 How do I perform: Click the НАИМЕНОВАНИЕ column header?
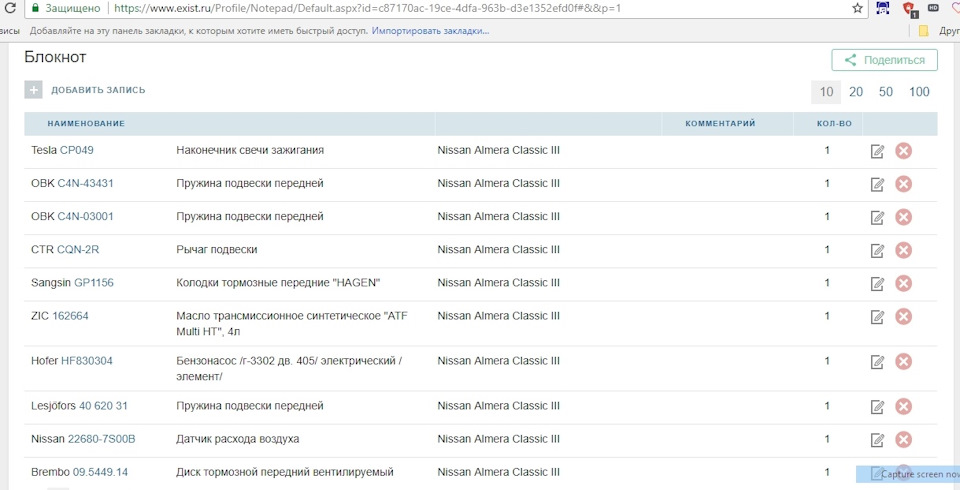click(x=86, y=123)
